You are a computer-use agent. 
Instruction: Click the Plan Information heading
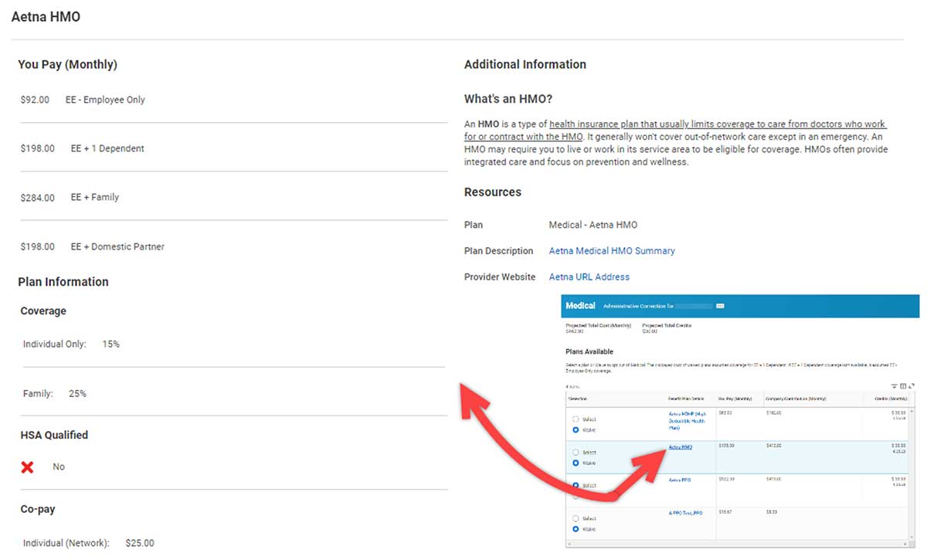(x=63, y=282)
